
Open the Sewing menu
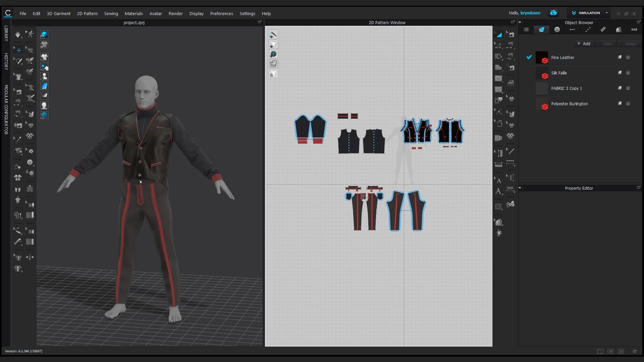[111, 13]
